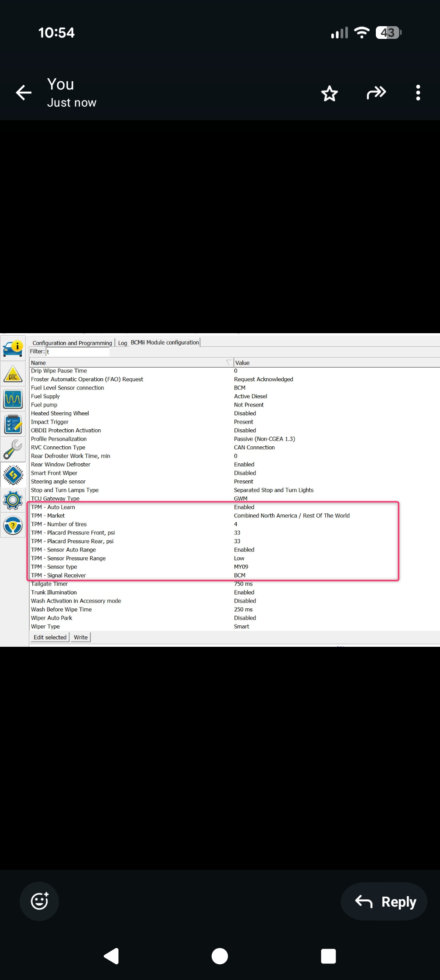Select TPM - Sensor Pressure Range row

tap(234, 558)
